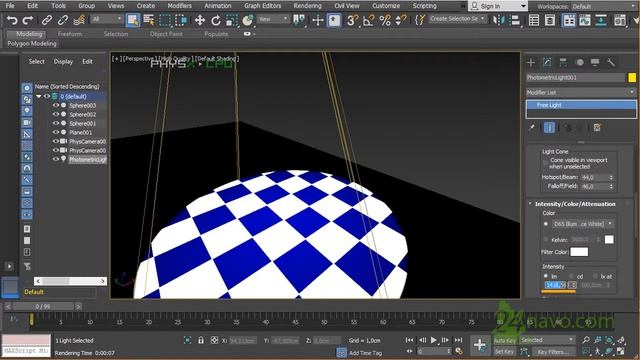Open D65 Illuminant color preset dropdown
Image resolution: width=640 pixels, height=360 pixels.
pos(582,224)
